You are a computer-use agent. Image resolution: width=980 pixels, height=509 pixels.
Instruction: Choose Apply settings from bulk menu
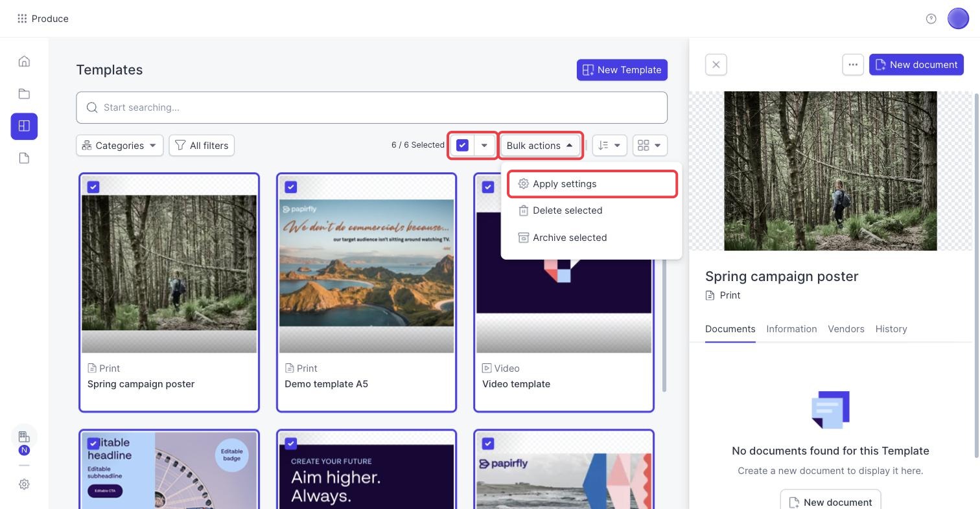(592, 184)
